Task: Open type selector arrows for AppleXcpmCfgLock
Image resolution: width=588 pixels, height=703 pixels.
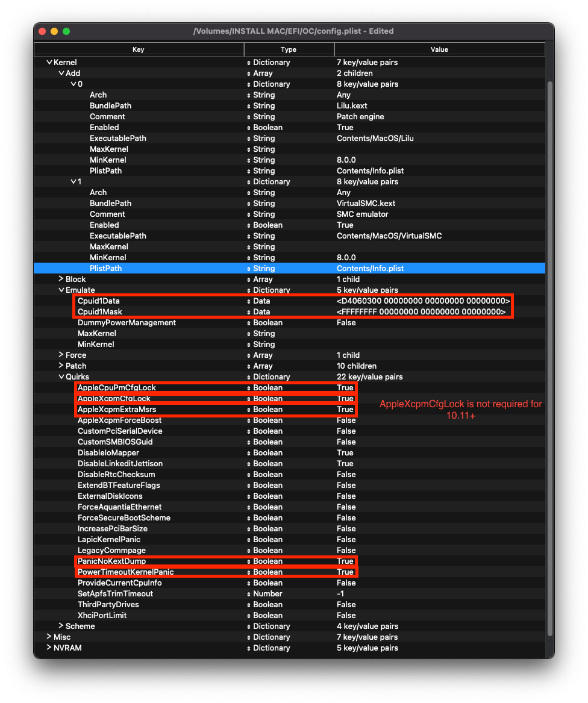Action: click(249, 399)
